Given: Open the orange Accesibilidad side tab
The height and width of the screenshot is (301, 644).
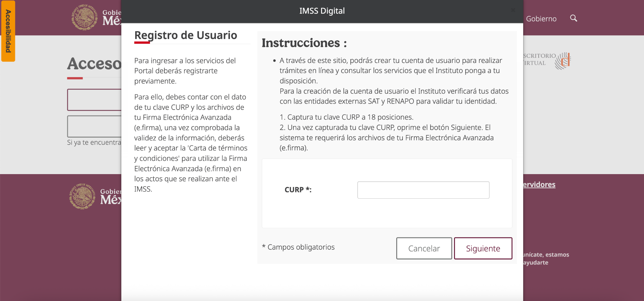Looking at the screenshot, I should (x=8, y=31).
